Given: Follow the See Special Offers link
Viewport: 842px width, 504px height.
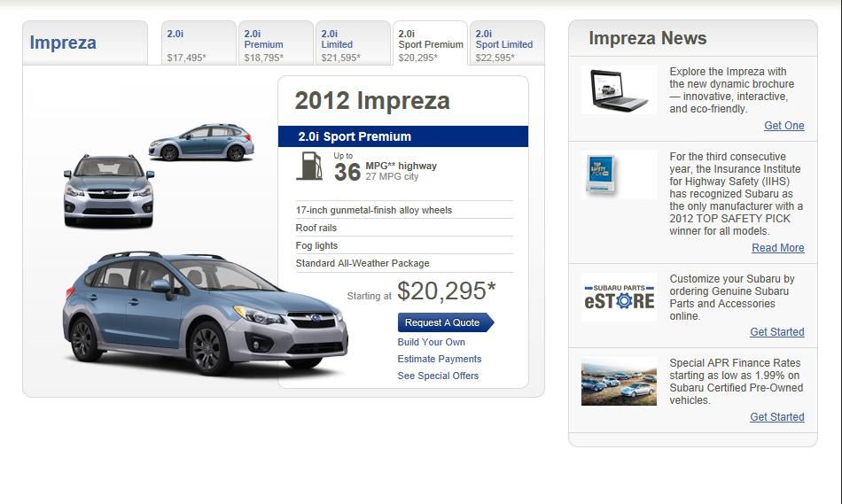Looking at the screenshot, I should pos(438,376).
